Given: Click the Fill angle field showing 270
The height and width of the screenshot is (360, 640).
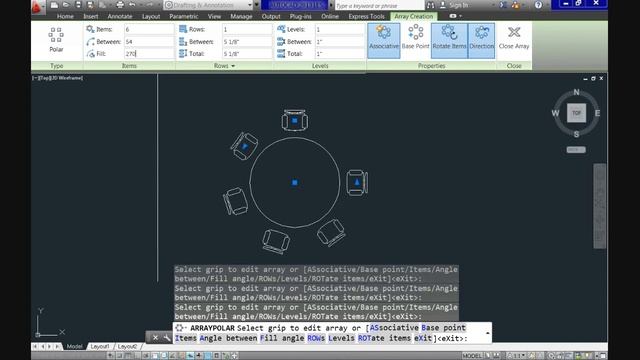Looking at the screenshot, I should pos(149,53).
